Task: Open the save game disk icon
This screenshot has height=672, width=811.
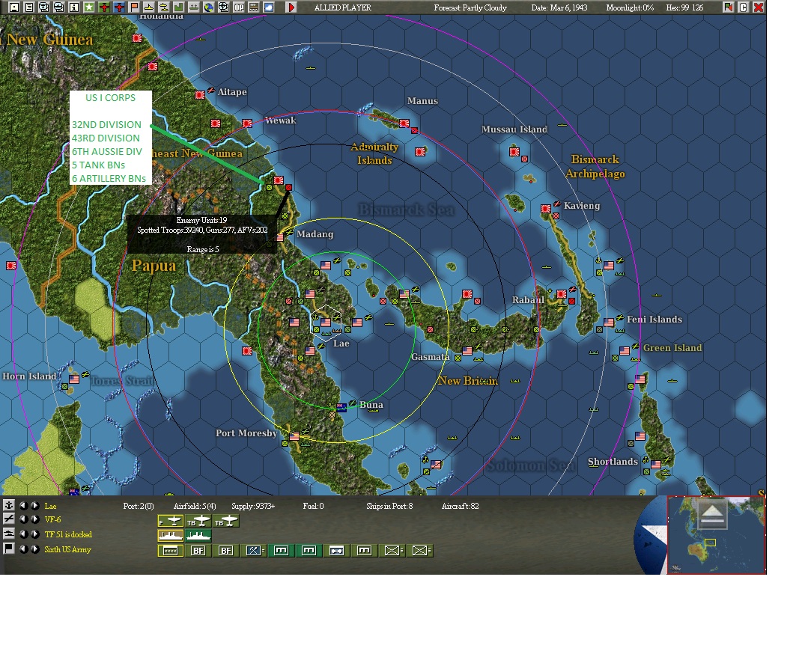Action: tap(14, 7)
